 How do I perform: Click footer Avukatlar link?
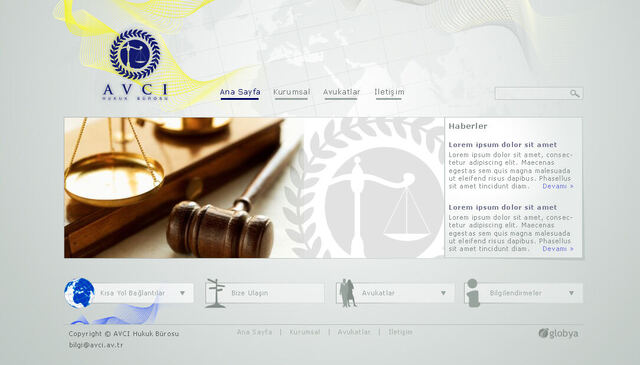354,332
